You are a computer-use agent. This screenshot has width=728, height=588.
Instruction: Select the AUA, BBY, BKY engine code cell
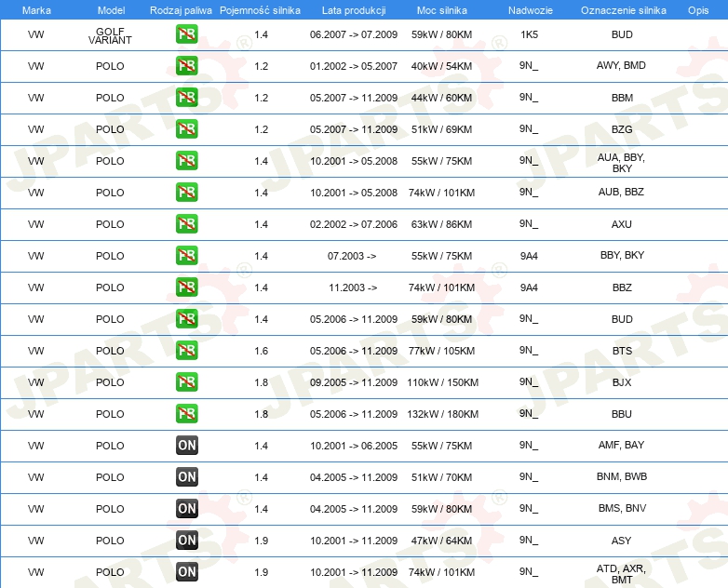[x=621, y=163]
